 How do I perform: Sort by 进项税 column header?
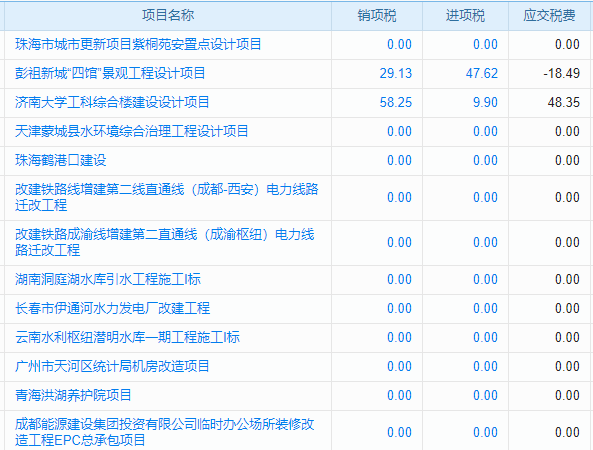pyautogui.click(x=466, y=16)
